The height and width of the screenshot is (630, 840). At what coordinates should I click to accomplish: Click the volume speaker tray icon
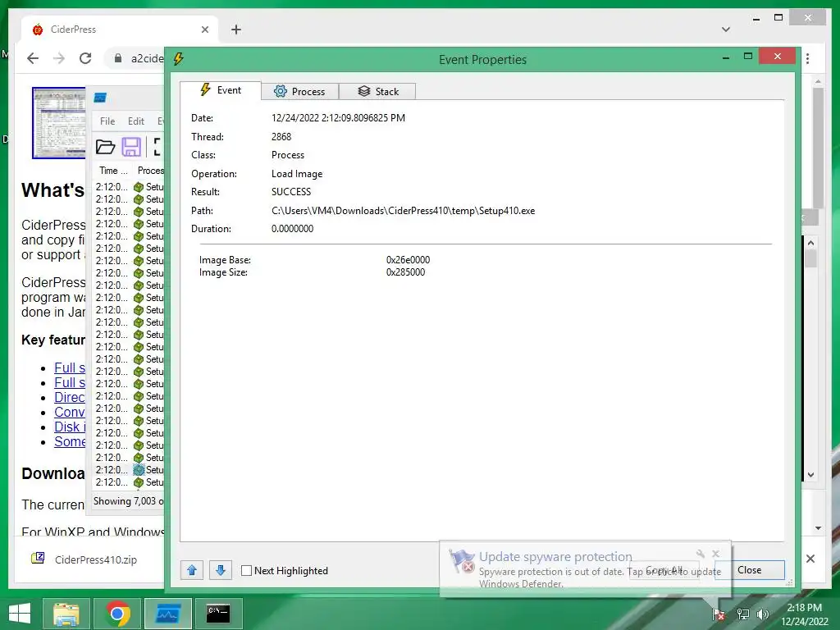point(762,614)
